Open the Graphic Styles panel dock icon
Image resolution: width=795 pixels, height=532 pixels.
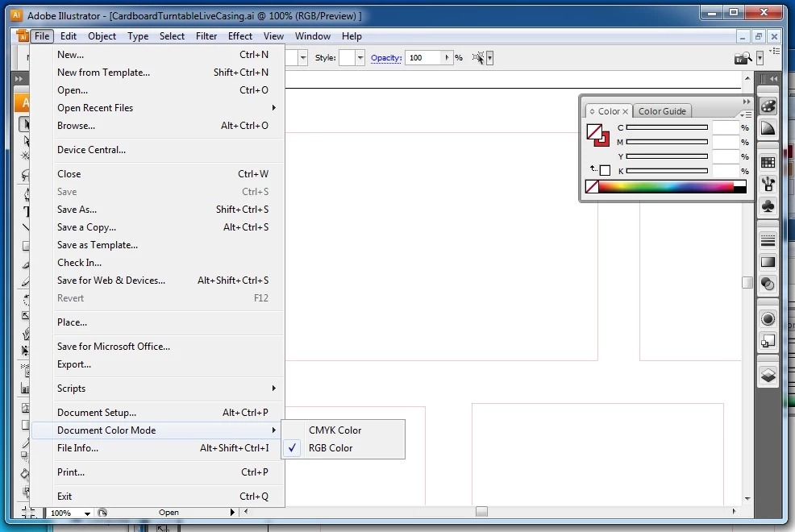tap(768, 341)
